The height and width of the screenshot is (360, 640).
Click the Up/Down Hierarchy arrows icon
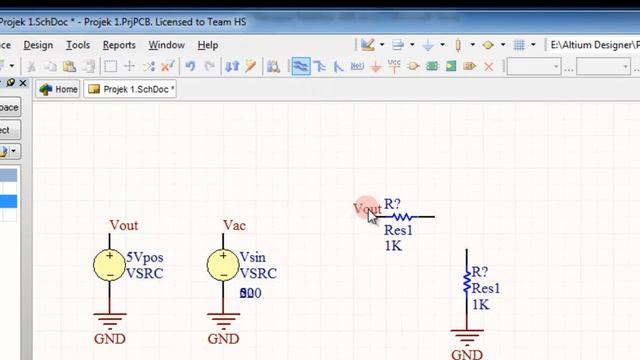[x=232, y=67]
